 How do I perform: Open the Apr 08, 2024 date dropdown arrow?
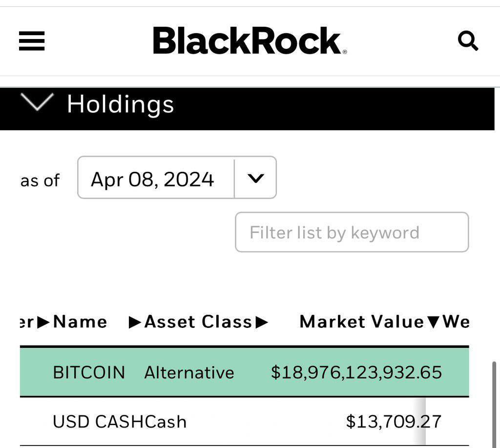point(255,178)
